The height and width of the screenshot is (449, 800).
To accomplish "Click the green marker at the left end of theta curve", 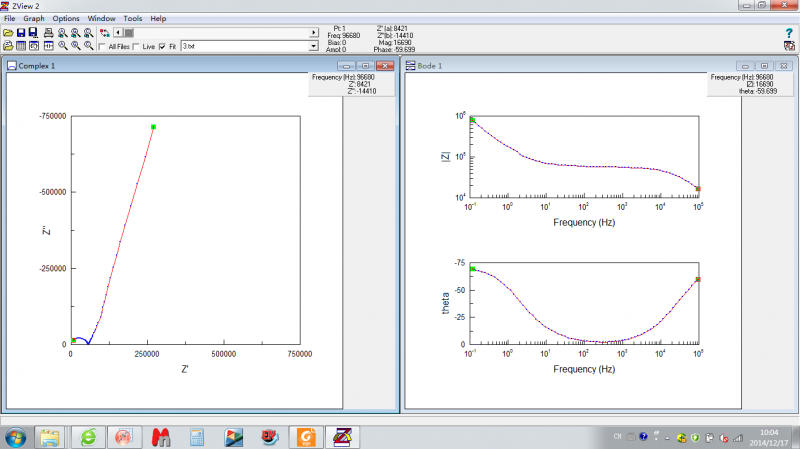I will [472, 269].
